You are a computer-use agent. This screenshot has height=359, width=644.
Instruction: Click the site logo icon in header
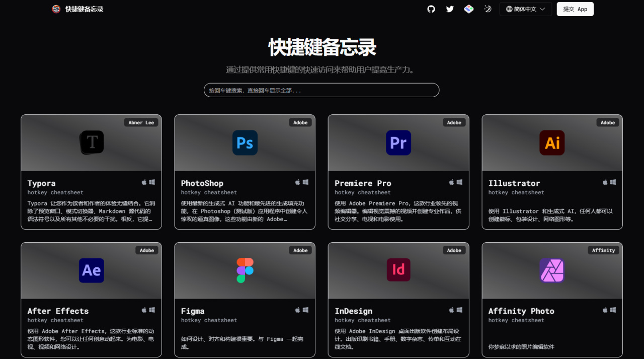(x=56, y=9)
